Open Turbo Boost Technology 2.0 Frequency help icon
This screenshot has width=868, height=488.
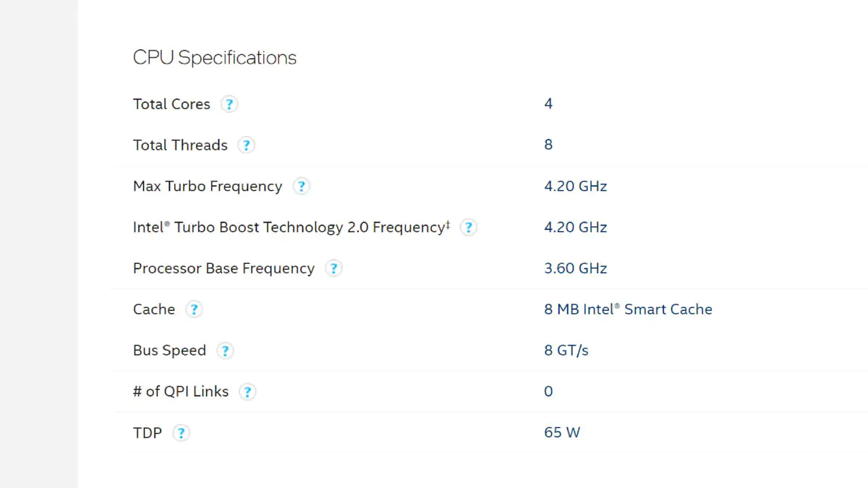(x=468, y=228)
